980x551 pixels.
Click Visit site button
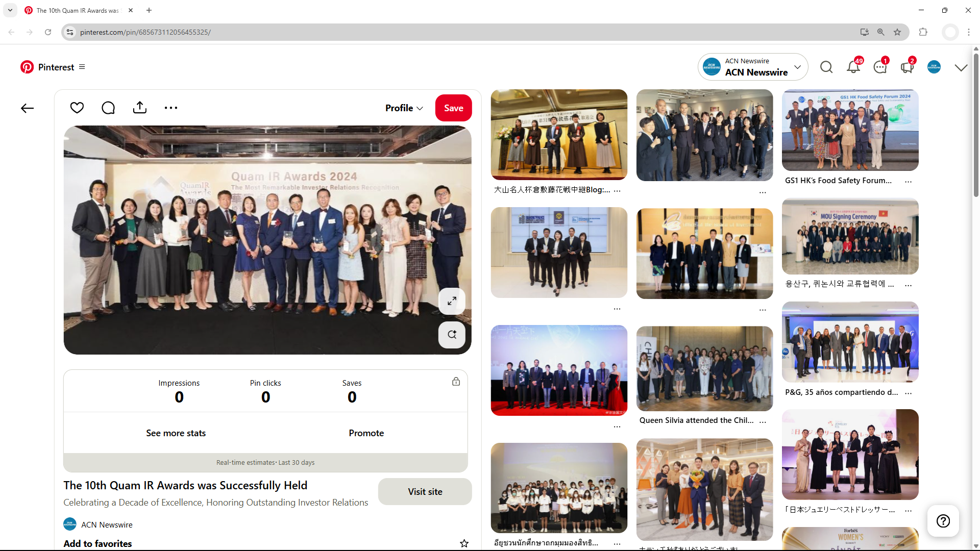click(x=425, y=492)
